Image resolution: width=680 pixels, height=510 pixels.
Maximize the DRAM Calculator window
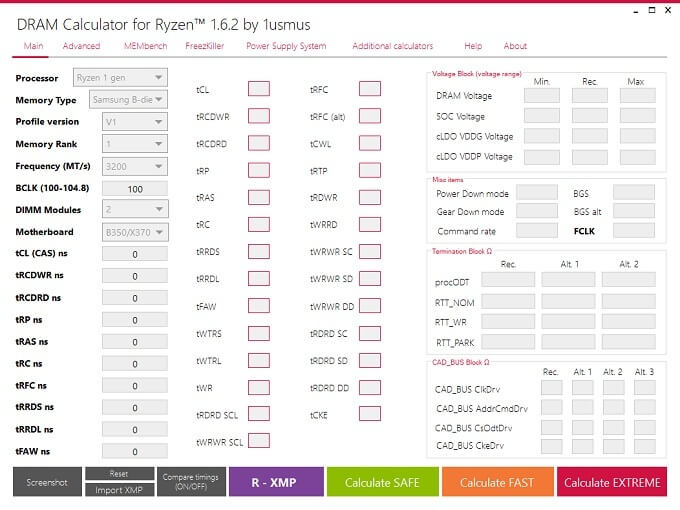coord(652,10)
